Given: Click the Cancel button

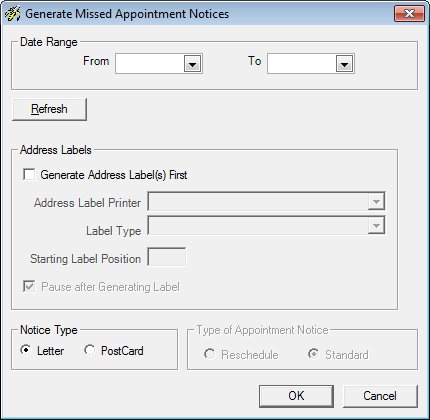Looking at the screenshot, I should click(x=380, y=396).
